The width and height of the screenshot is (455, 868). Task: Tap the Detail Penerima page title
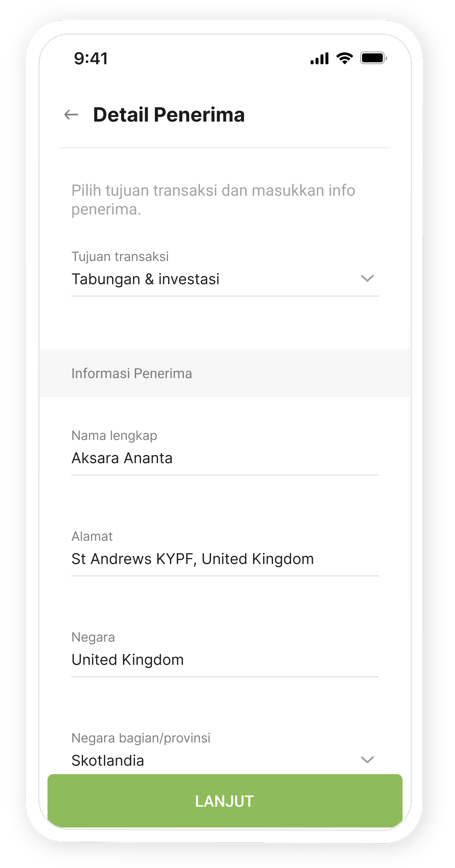pyautogui.click(x=169, y=115)
